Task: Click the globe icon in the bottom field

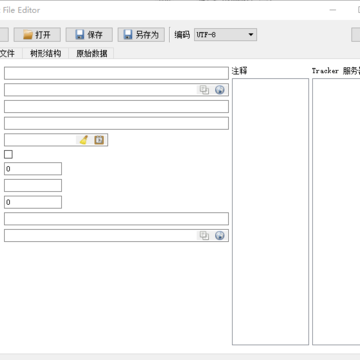Action: (x=219, y=235)
